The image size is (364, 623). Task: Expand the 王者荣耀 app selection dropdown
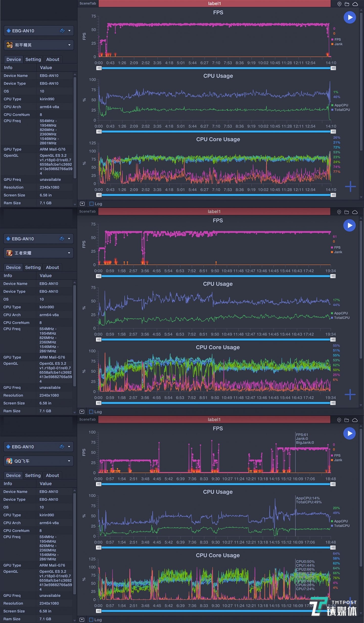[38, 253]
